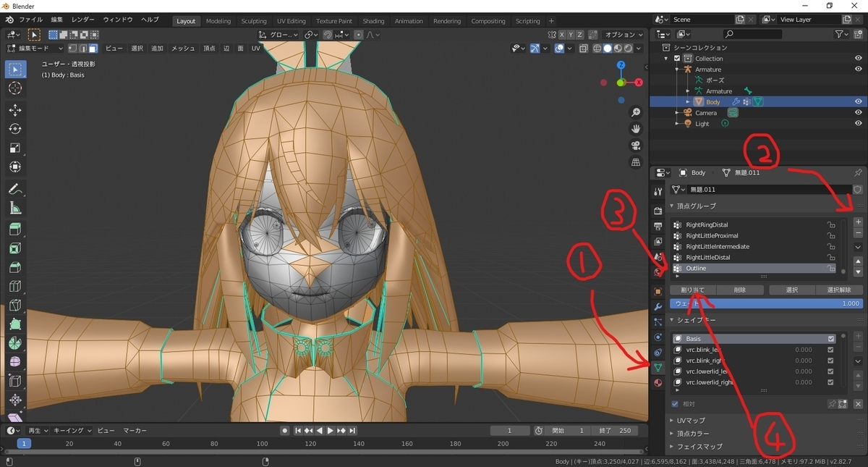Select the Transform tool
Image resolution: width=868 pixels, height=467 pixels.
pos(15,167)
